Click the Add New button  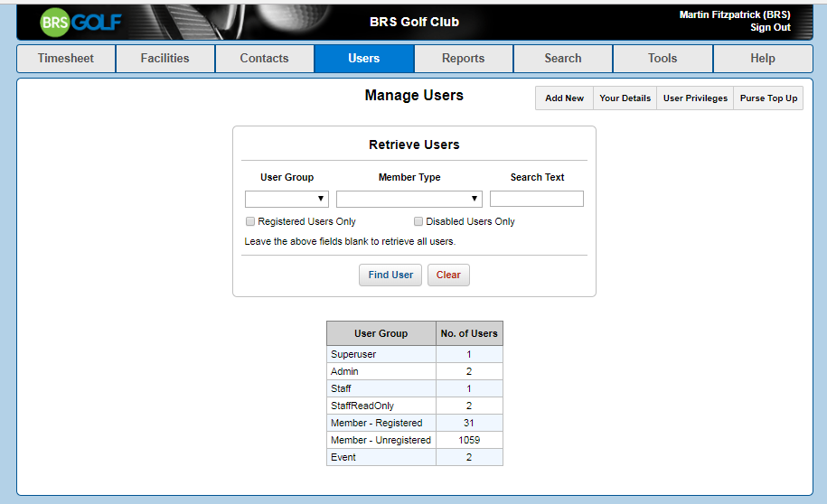(564, 98)
